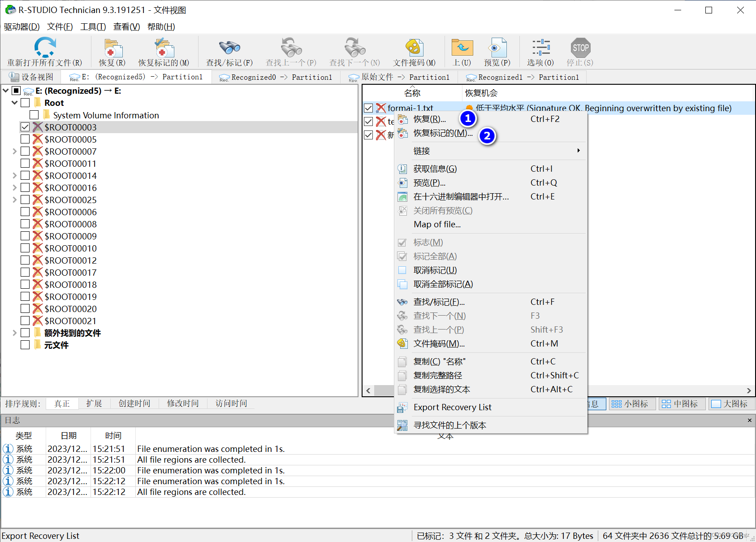Click the context menu File Mask icon
This screenshot has width=756, height=542.
tap(402, 344)
